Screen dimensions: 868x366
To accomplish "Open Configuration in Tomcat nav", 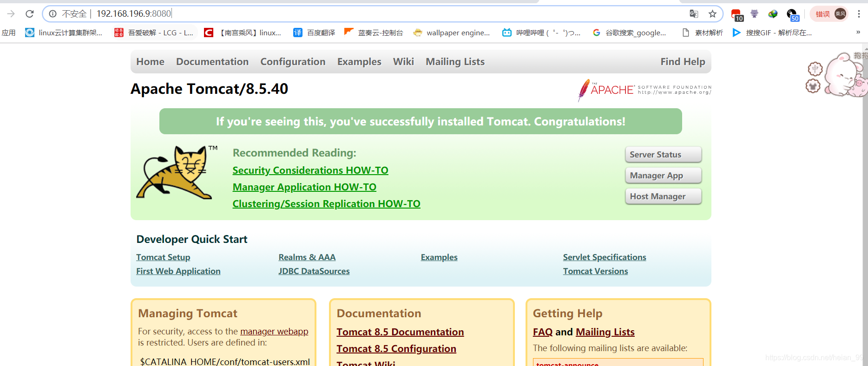I will [293, 62].
